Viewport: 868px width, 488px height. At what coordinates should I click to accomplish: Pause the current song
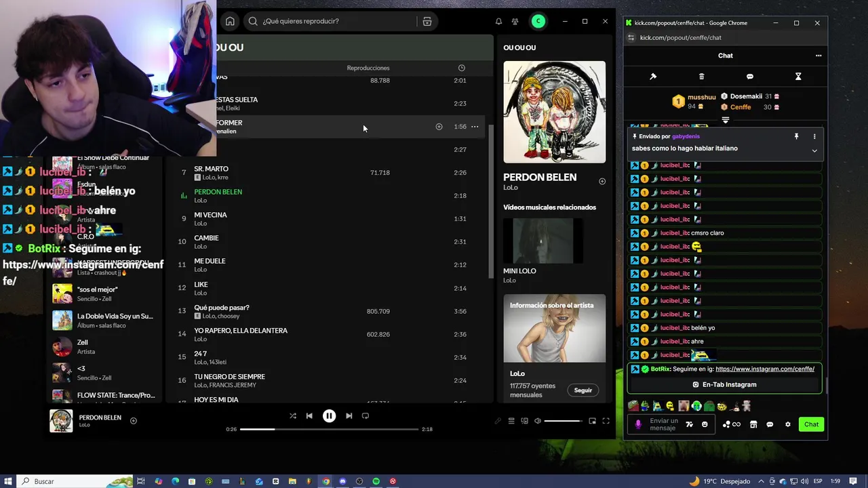click(x=329, y=416)
